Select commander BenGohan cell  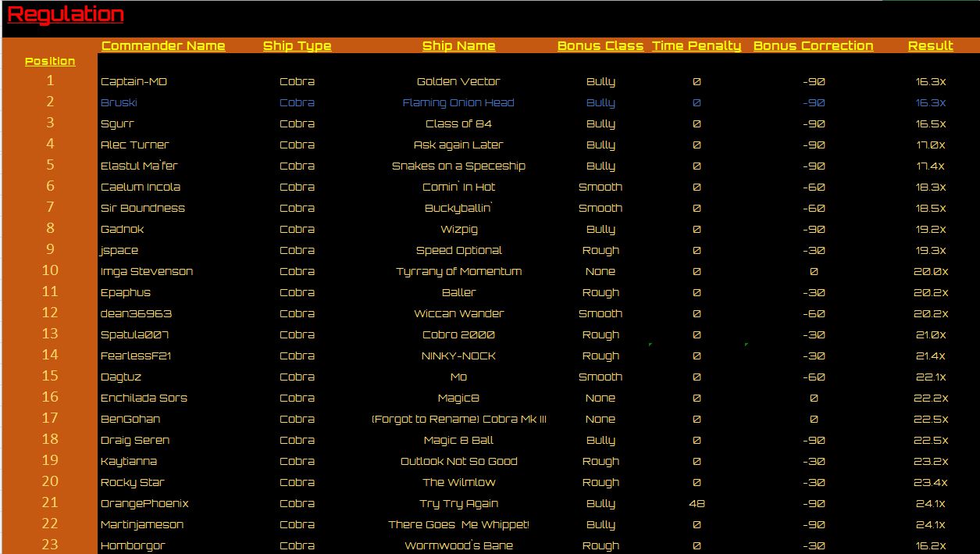pyautogui.click(x=130, y=419)
